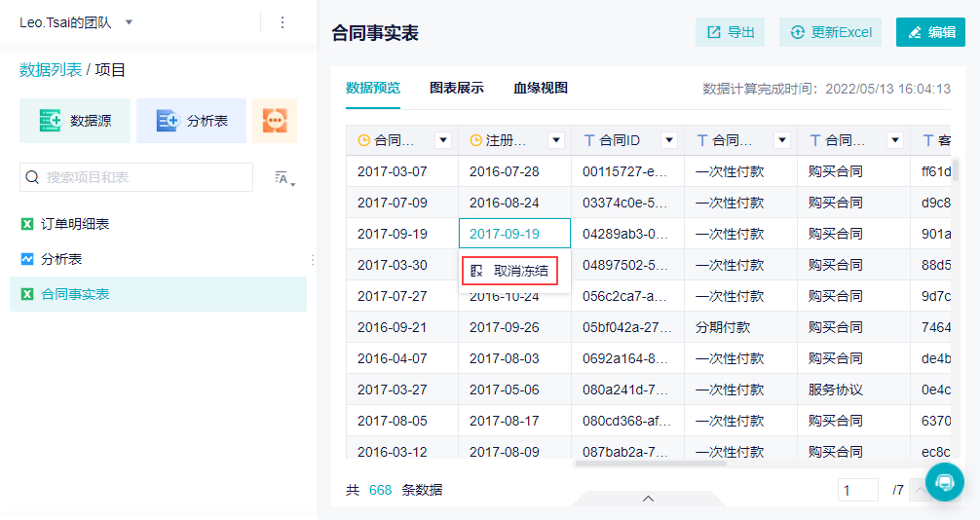Viewport: 980px width, 520px height.
Task: Switch to 图表展示 tab
Action: click(x=457, y=88)
